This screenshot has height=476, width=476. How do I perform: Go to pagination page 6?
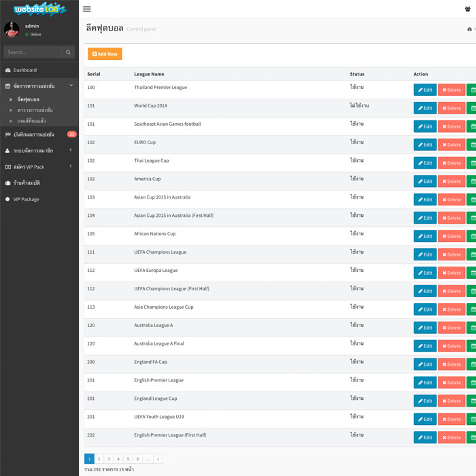138,459
